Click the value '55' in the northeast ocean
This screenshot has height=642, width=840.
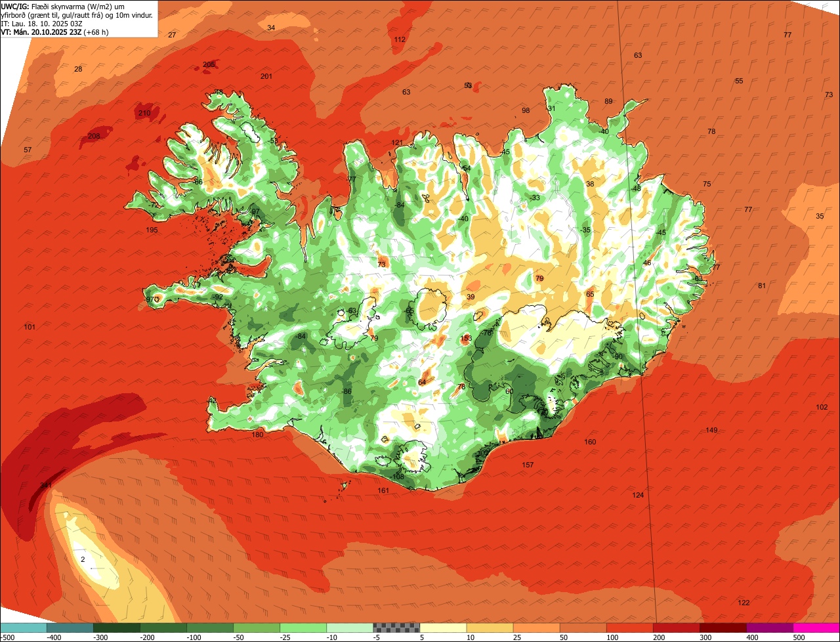coord(739,81)
